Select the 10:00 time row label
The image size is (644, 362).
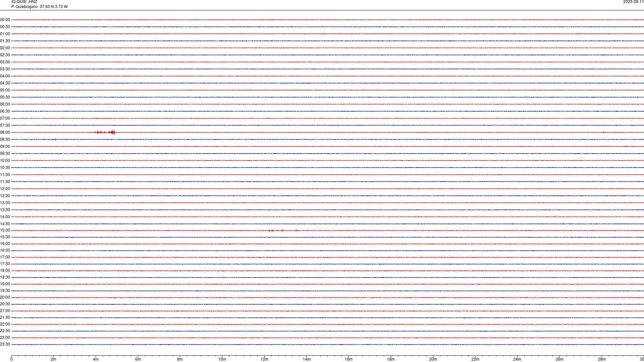pyautogui.click(x=5, y=161)
